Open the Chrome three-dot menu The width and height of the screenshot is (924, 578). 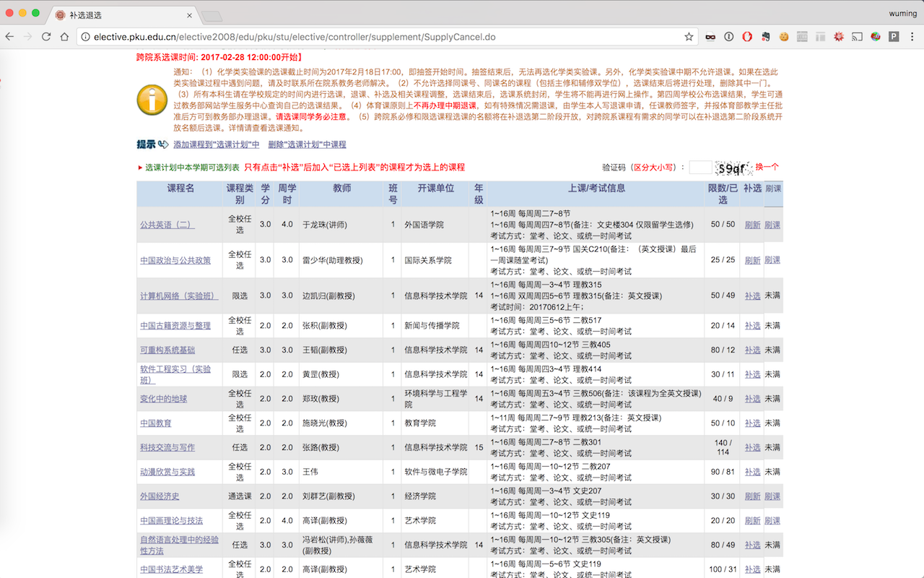[x=912, y=37]
